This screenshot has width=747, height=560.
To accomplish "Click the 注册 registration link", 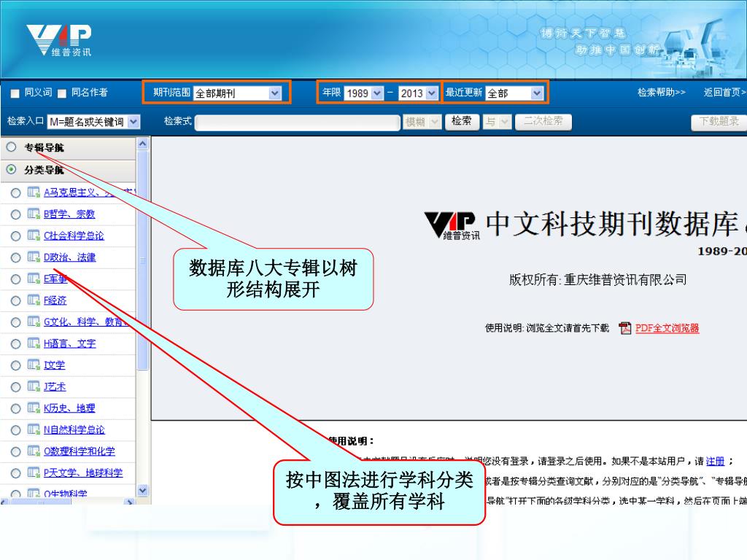I will click(x=715, y=461).
